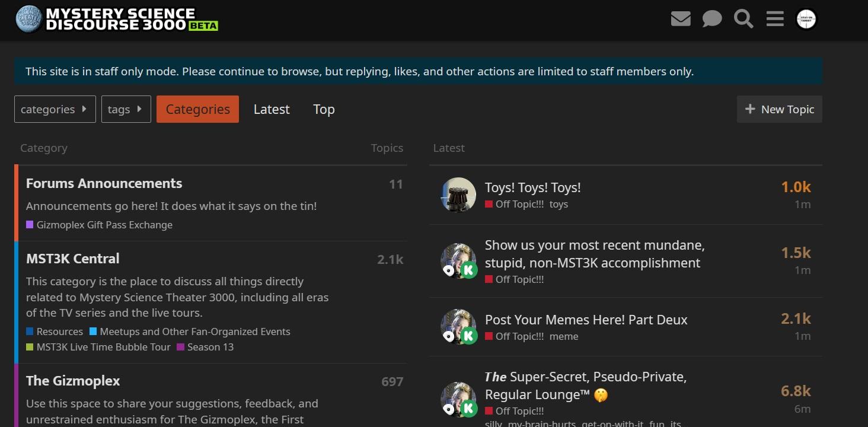Open the hamburger menu icon
Image resolution: width=868 pixels, height=427 pixels.
click(775, 19)
